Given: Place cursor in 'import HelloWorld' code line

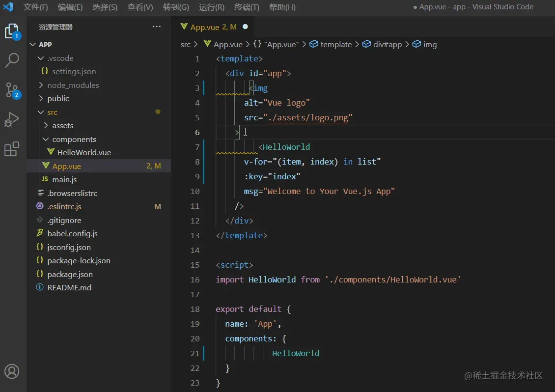Looking at the screenshot, I should (338, 280).
